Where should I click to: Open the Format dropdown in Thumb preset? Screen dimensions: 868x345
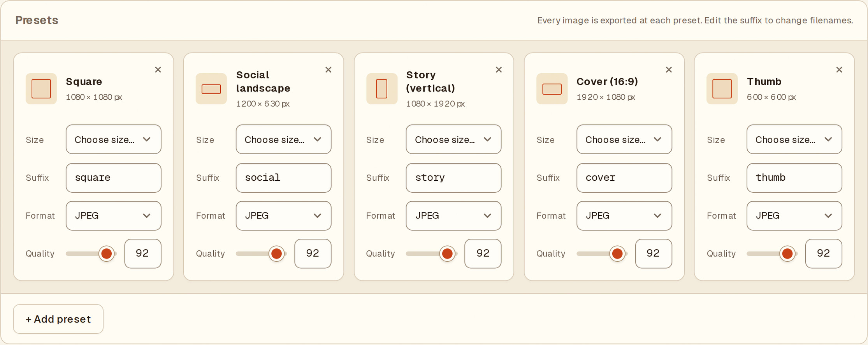click(794, 216)
